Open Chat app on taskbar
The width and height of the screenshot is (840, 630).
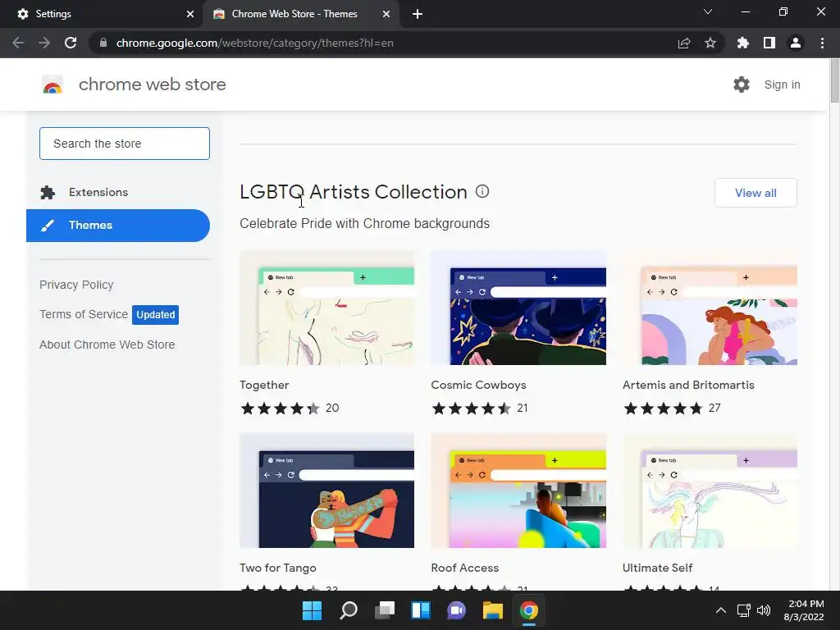[x=456, y=610]
